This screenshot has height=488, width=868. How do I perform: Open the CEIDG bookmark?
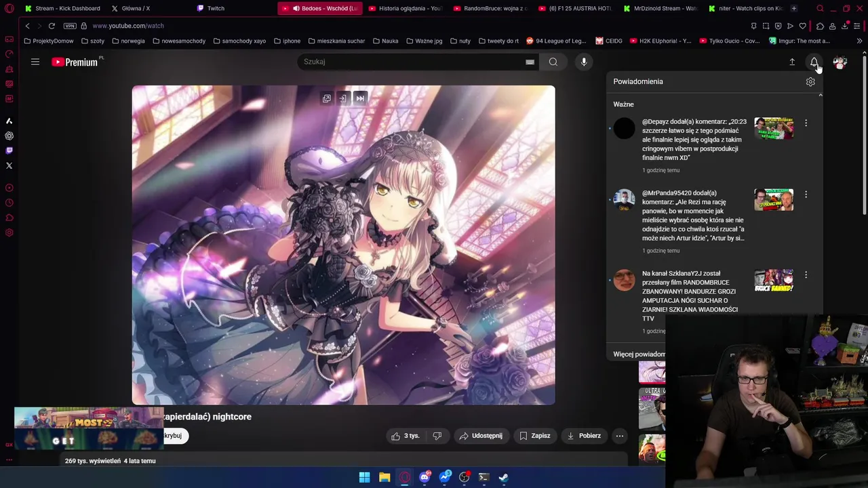pyautogui.click(x=609, y=41)
